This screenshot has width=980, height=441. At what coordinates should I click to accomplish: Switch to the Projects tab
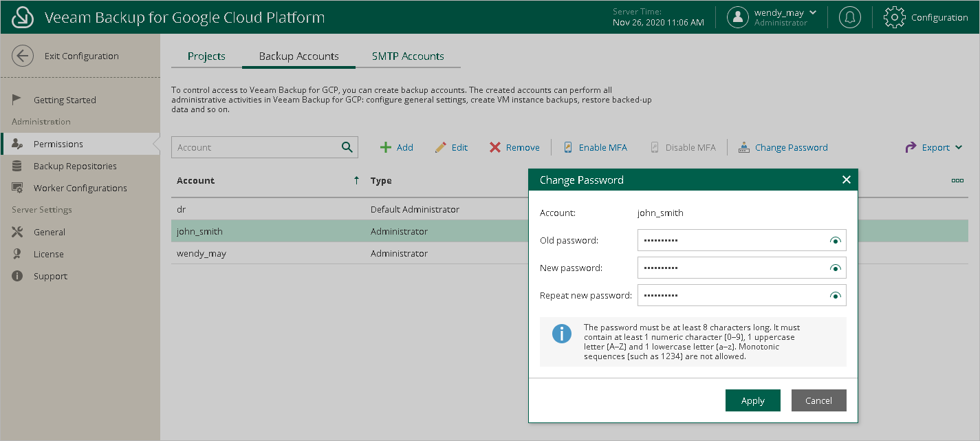[x=206, y=56]
